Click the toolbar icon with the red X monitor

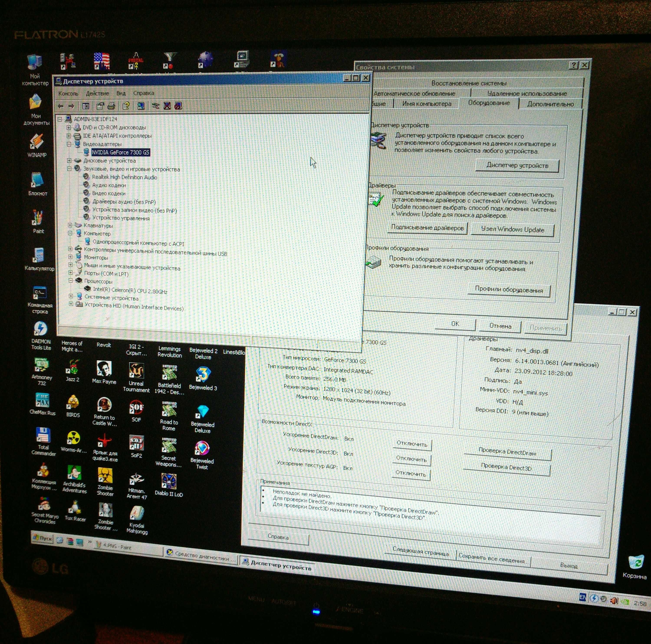pyautogui.click(x=167, y=106)
